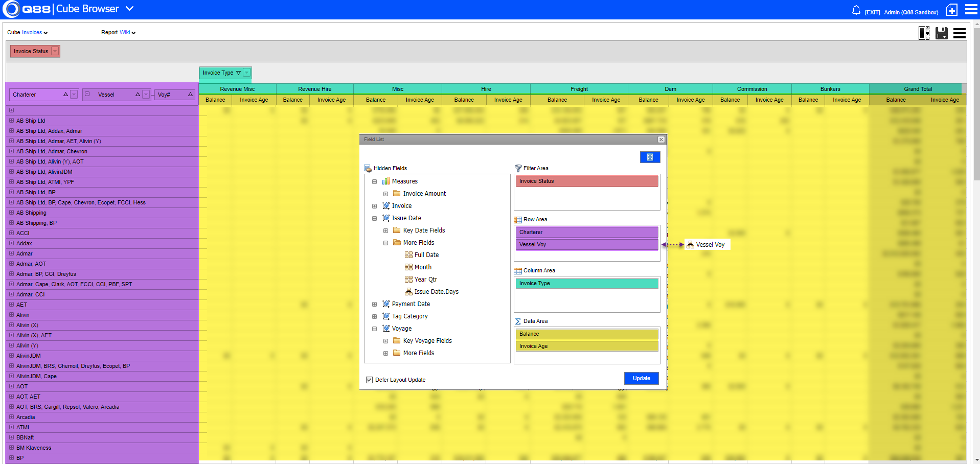980x464 pixels.
Task: Click the blue layout grid button in Field List
Action: 650,157
